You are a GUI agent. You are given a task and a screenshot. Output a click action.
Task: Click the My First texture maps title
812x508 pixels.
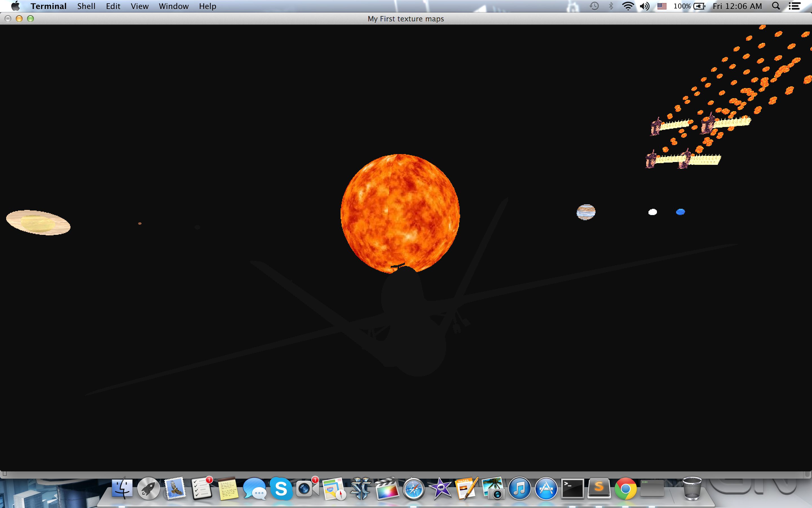tap(406, 19)
